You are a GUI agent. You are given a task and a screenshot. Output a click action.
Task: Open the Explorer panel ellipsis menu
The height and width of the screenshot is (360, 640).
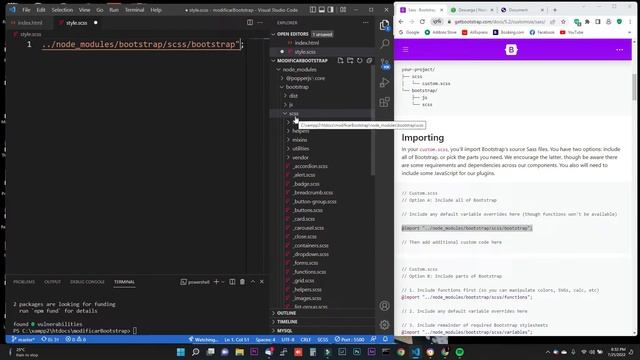(x=365, y=22)
